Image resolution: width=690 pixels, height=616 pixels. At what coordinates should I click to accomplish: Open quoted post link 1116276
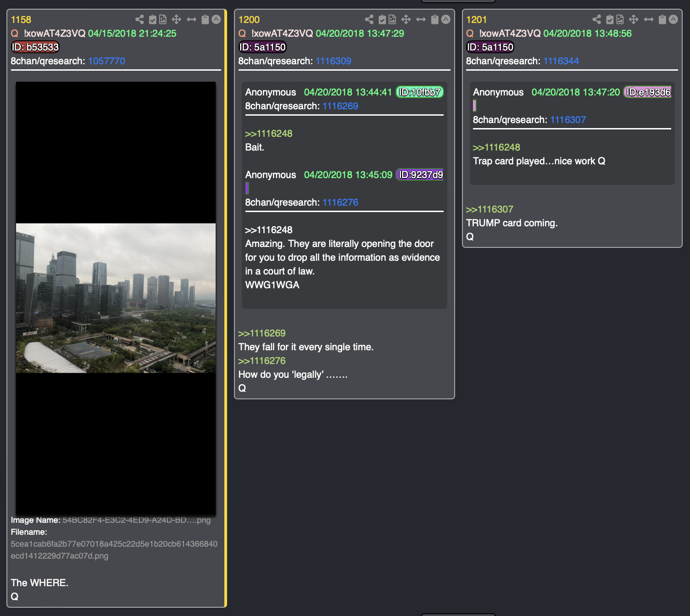coord(340,202)
